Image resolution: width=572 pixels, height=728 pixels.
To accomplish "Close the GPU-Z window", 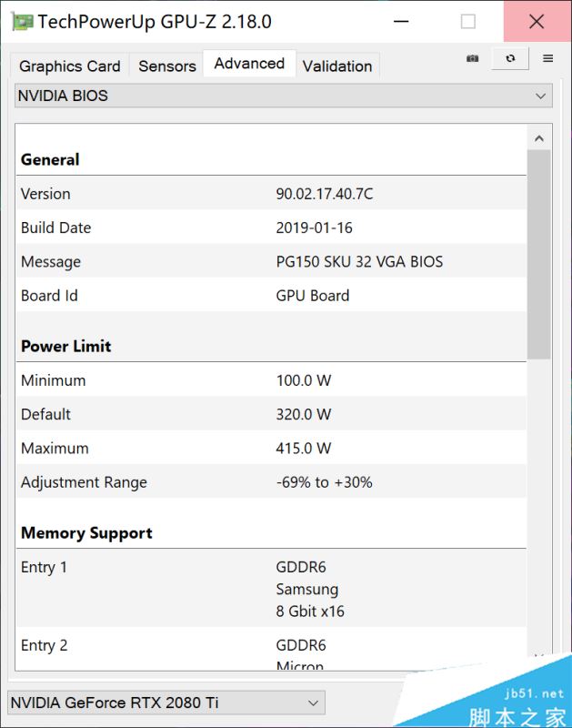I will pos(537,21).
